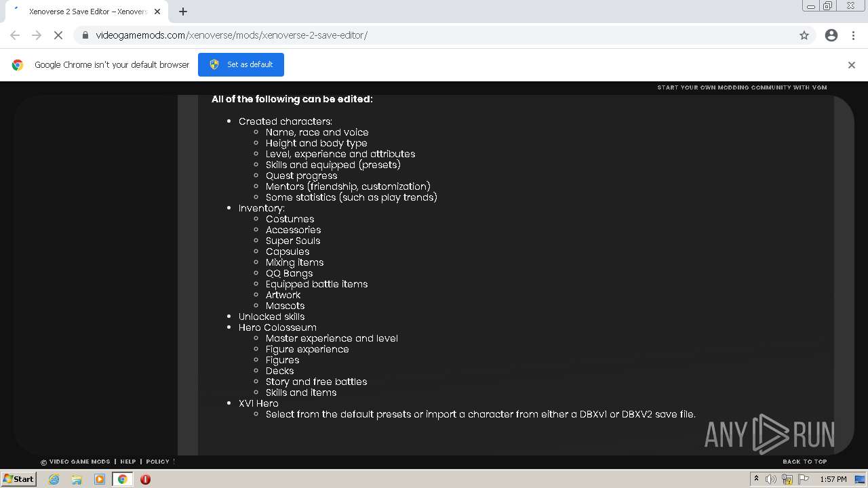Screen dimensions: 868x488
Task: Click the 'Height and body type' line
Action: [x=316, y=143]
